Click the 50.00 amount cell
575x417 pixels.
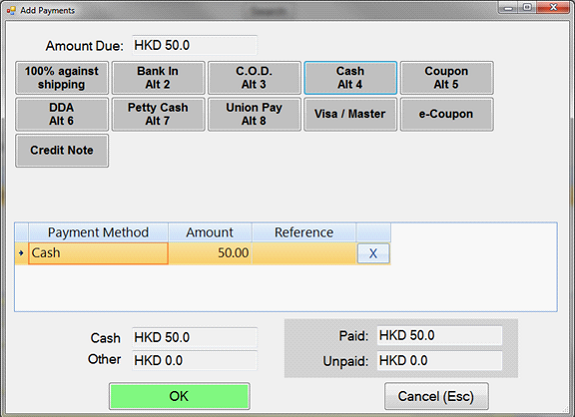pyautogui.click(x=210, y=253)
